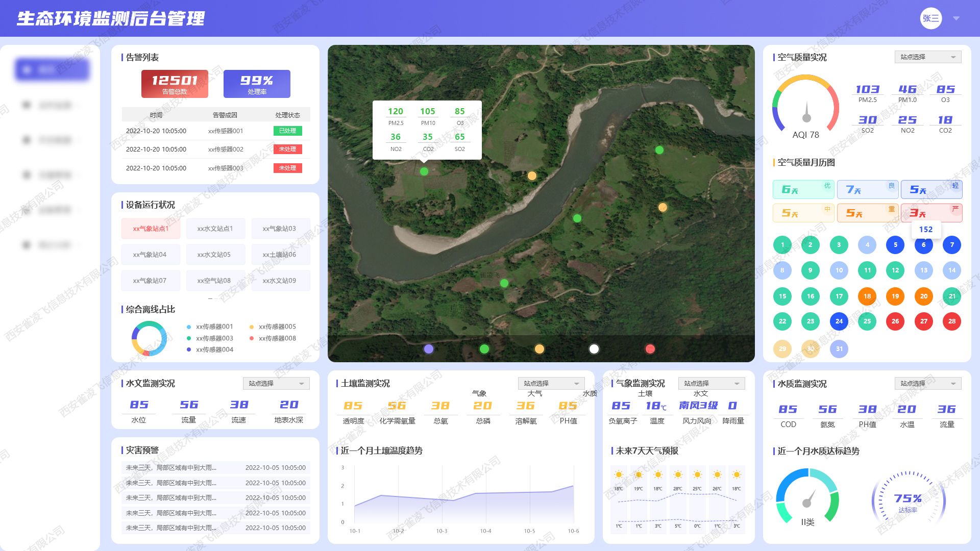Open 站点选择 dropdown in 空气质量实况 panel
This screenshot has height=551, width=980.
tap(927, 57)
